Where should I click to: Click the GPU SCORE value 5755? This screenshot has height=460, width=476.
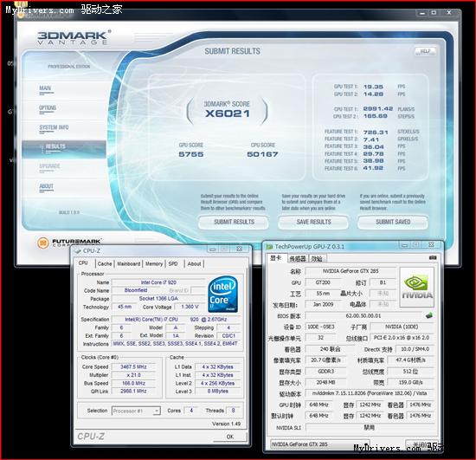coord(191,154)
